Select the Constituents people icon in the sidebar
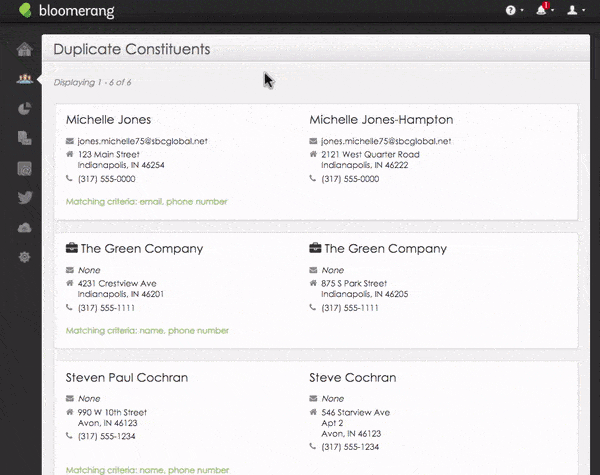Viewport: 600px width, 475px height. (x=24, y=79)
